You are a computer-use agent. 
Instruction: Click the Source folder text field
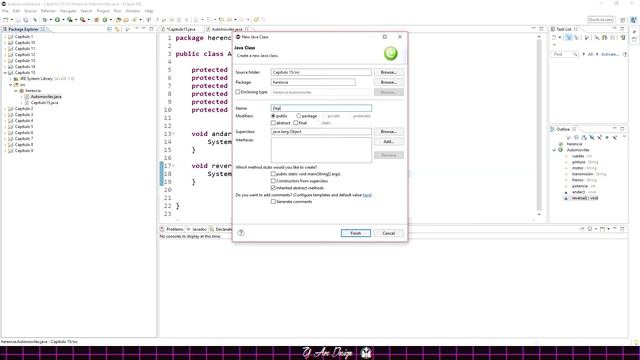point(321,72)
